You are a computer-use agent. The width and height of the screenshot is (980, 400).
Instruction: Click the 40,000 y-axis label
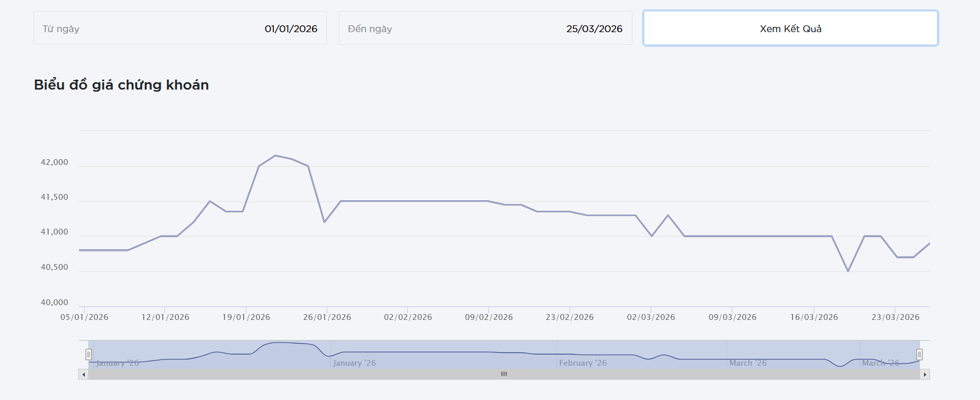54,303
